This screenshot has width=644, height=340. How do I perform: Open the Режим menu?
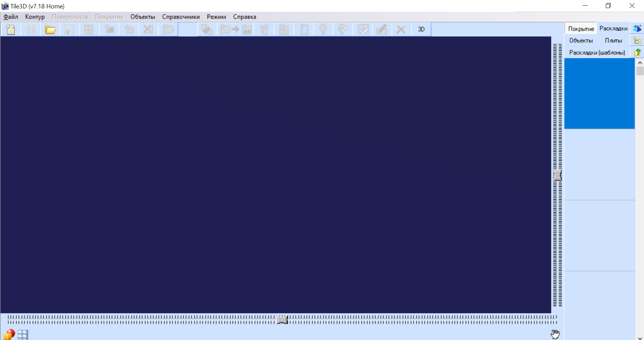[216, 17]
